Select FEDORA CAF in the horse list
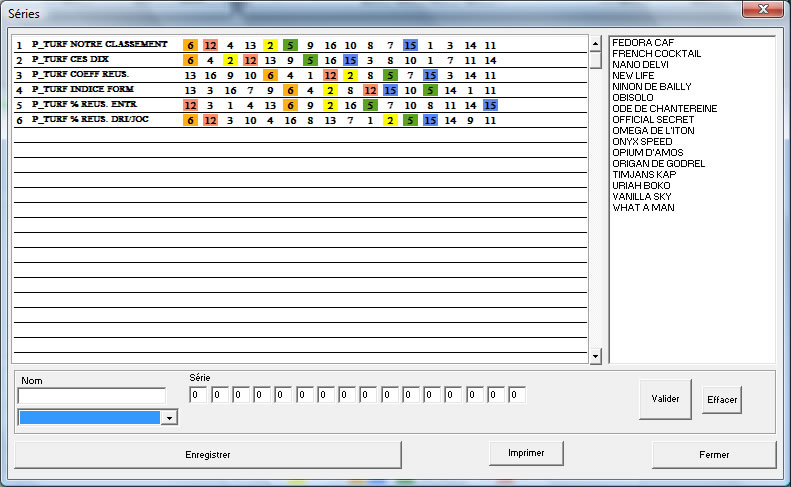This screenshot has width=791, height=487. click(x=643, y=42)
